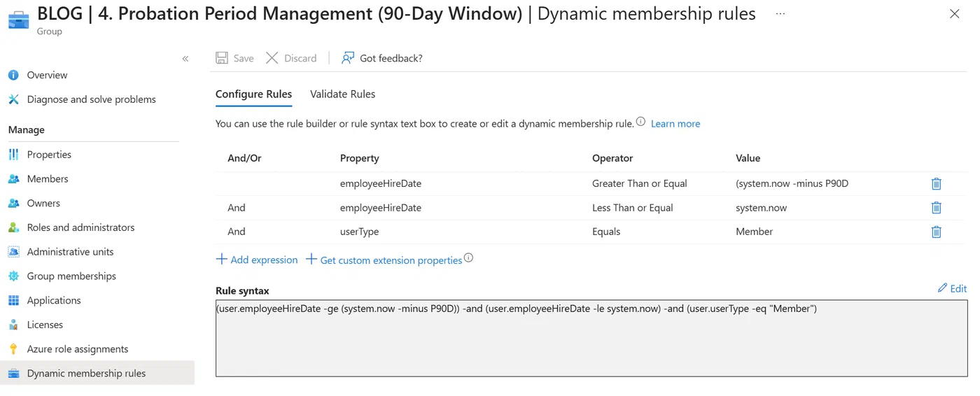Select the Less Than or Equal operator

(633, 208)
